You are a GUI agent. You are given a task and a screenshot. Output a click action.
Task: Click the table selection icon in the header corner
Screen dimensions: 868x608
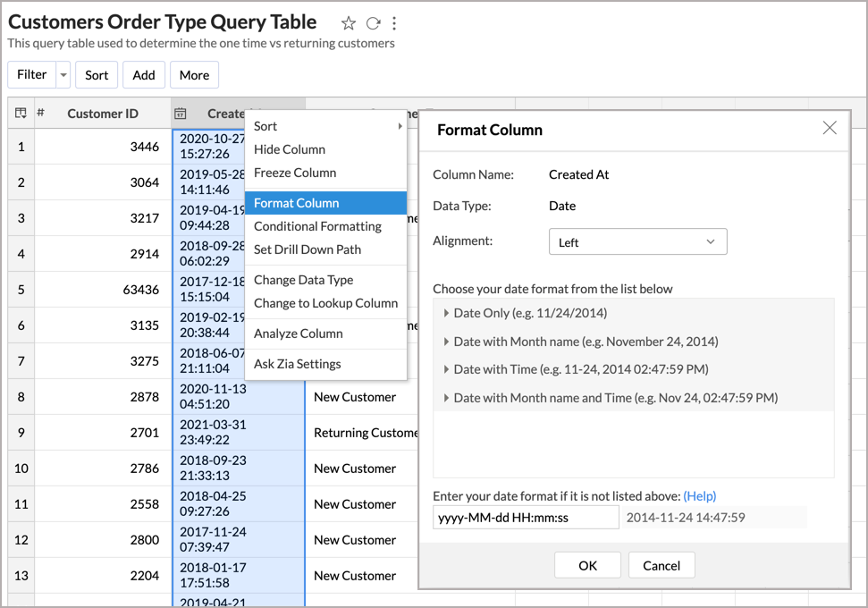pos(19,113)
